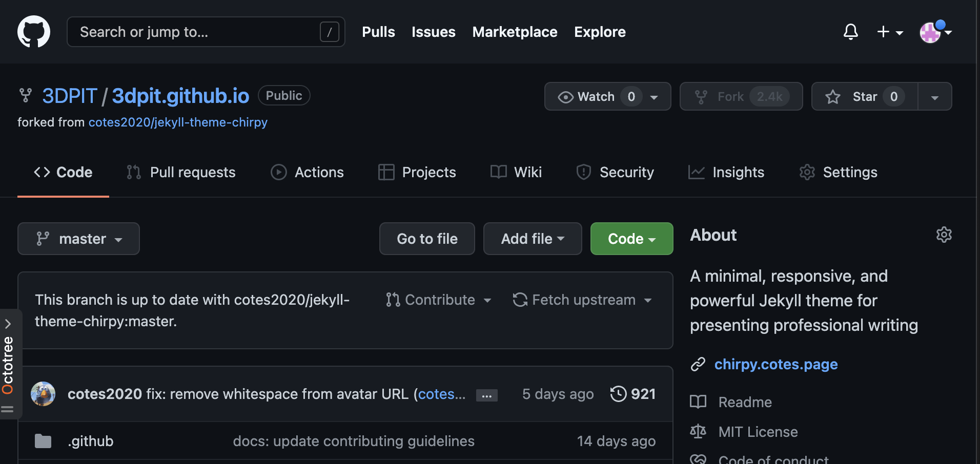980x464 pixels.
Task: Open the chirpy.cotes.page website link
Action: point(776,364)
